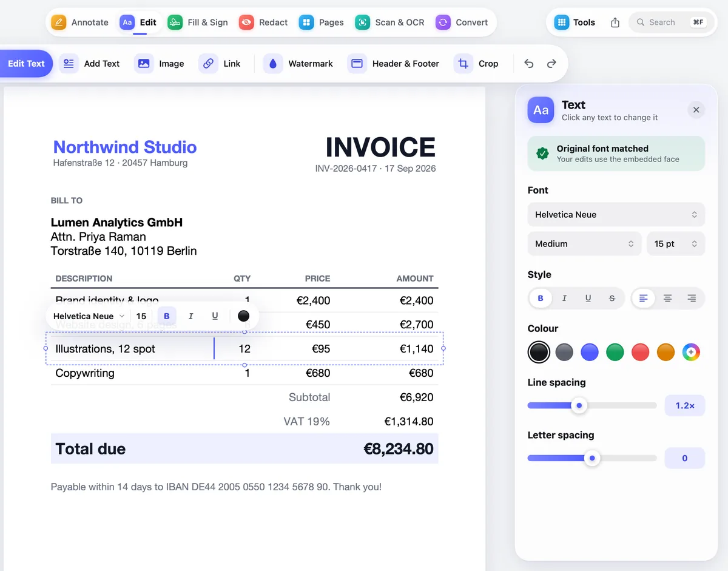Screen dimensions: 728x571
Task: Click the €8,234.80 total amount
Action: [399, 449]
